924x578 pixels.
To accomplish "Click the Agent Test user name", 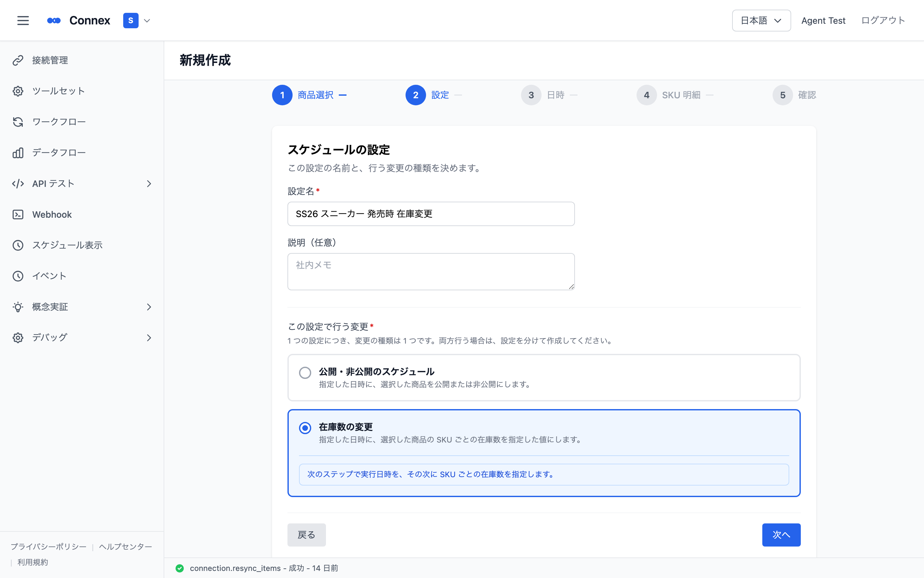I will [823, 21].
